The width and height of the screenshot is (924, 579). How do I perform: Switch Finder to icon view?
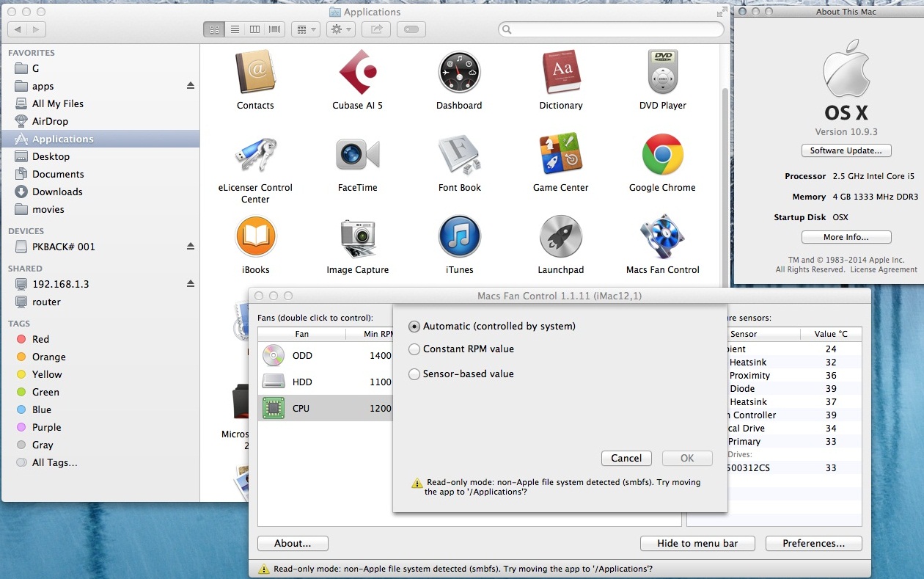click(x=214, y=29)
